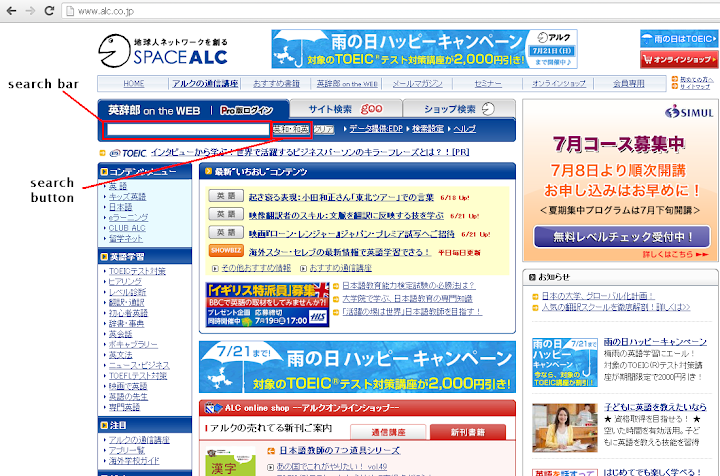Switch to the サイト検索 goo tab
Viewport: 720px width, 476px height.
345,109
